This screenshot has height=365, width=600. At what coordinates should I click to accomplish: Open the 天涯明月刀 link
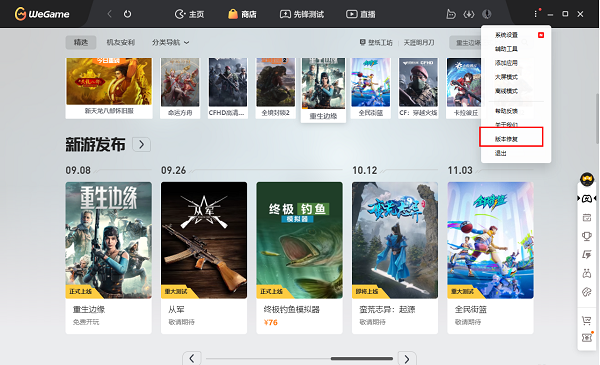pyautogui.click(x=419, y=42)
